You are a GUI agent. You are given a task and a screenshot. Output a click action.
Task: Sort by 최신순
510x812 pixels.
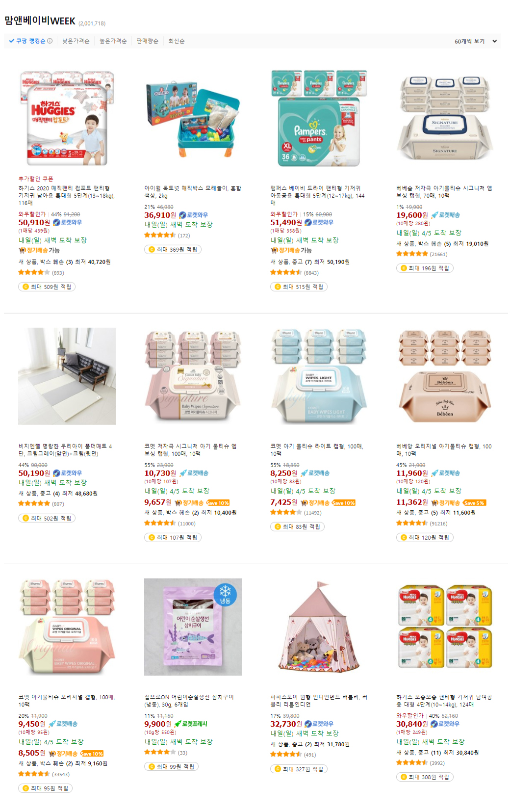point(177,41)
